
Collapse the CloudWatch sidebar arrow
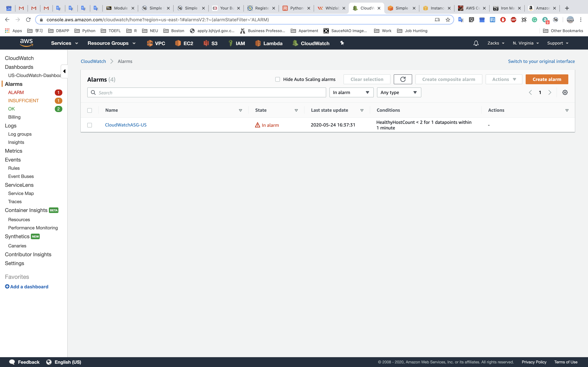(64, 71)
